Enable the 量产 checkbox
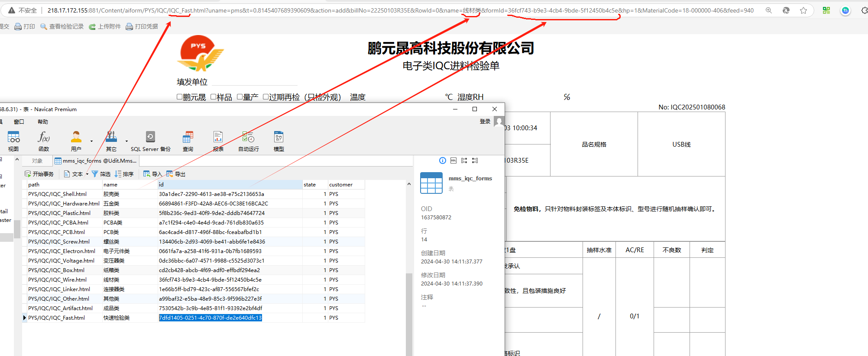Image resolution: width=868 pixels, height=356 pixels. 240,97
